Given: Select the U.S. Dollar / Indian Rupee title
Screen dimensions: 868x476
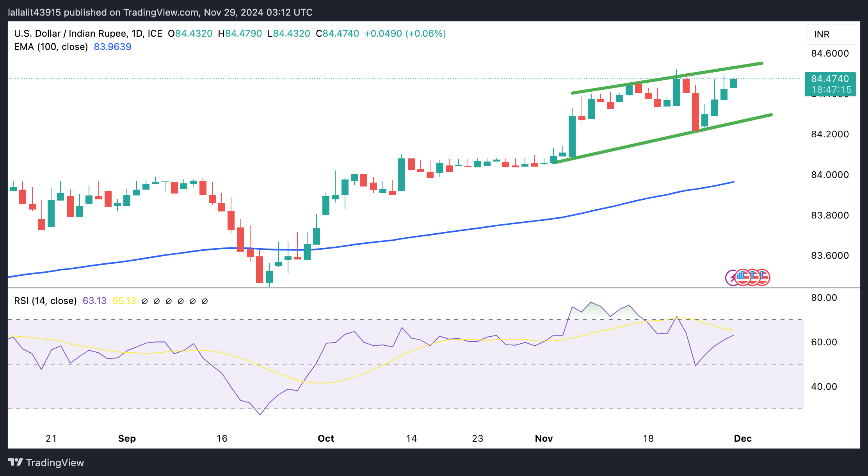Looking at the screenshot, I should pyautogui.click(x=70, y=34).
